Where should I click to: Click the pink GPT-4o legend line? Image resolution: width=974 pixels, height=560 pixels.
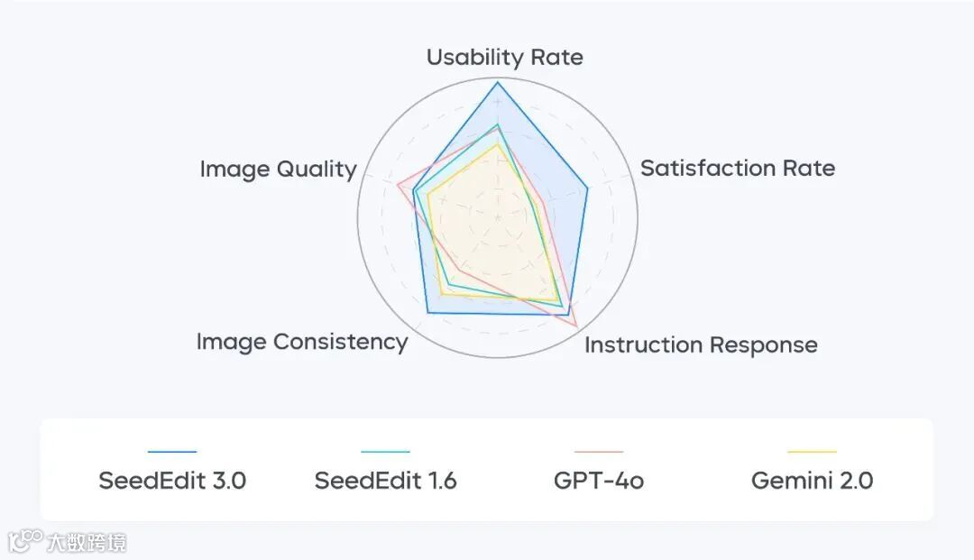(x=599, y=451)
